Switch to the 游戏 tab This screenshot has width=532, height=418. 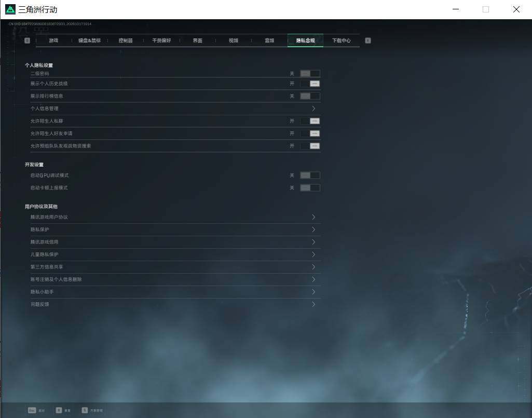(x=53, y=41)
